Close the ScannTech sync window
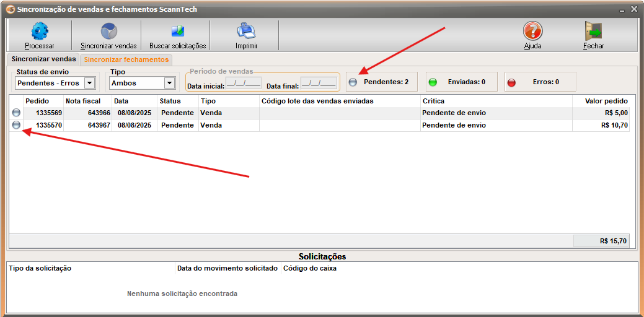 634,9
